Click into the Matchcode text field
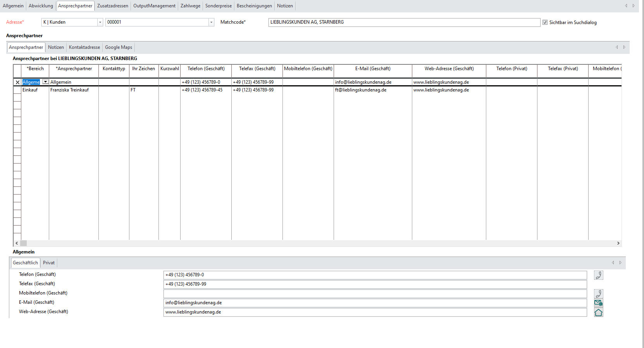 [404, 22]
